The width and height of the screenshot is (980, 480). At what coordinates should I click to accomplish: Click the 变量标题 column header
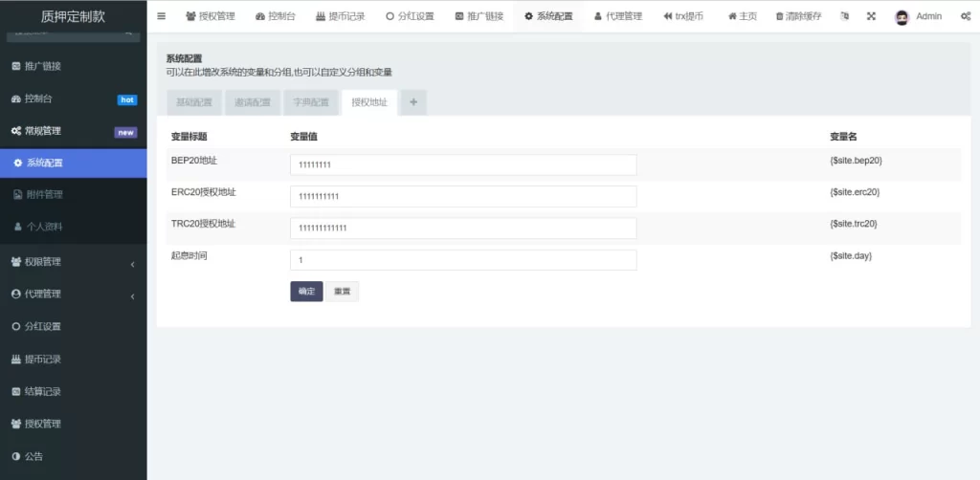point(189,136)
